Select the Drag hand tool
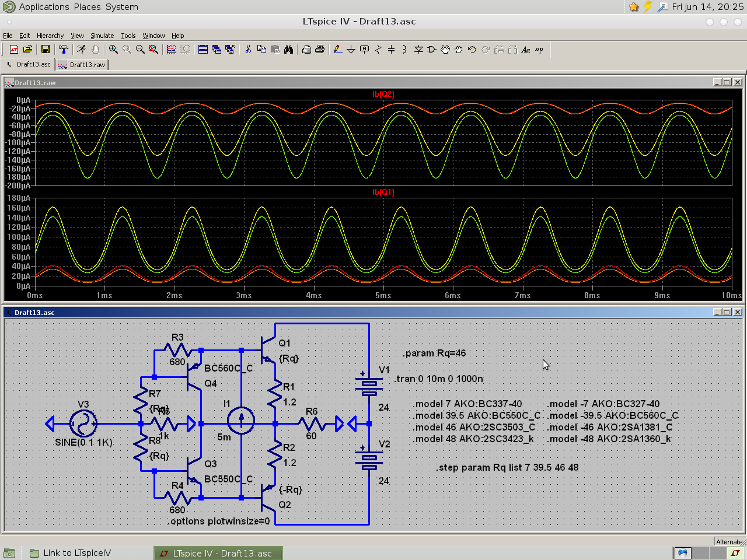This screenshot has height=560, width=747. 459,50
